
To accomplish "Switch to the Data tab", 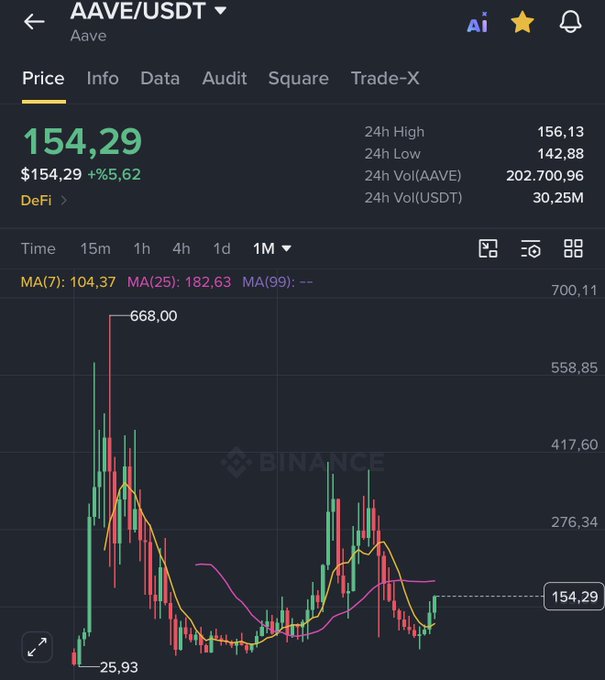I will (160, 78).
